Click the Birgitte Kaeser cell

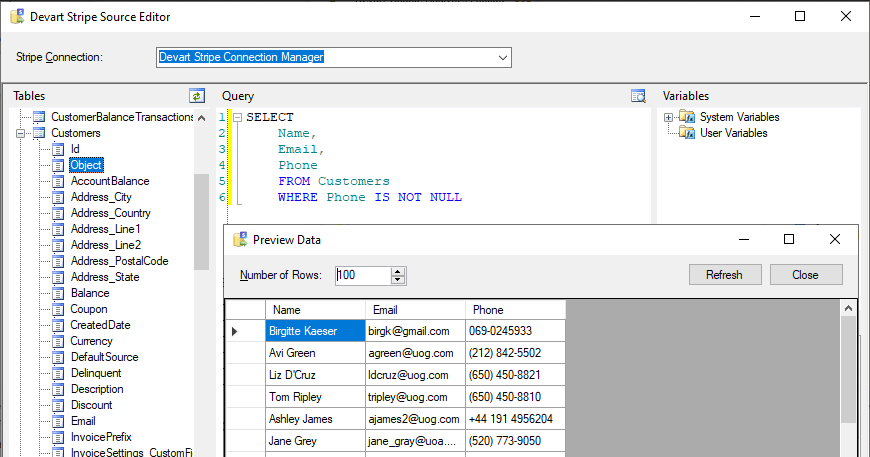pyautogui.click(x=315, y=331)
